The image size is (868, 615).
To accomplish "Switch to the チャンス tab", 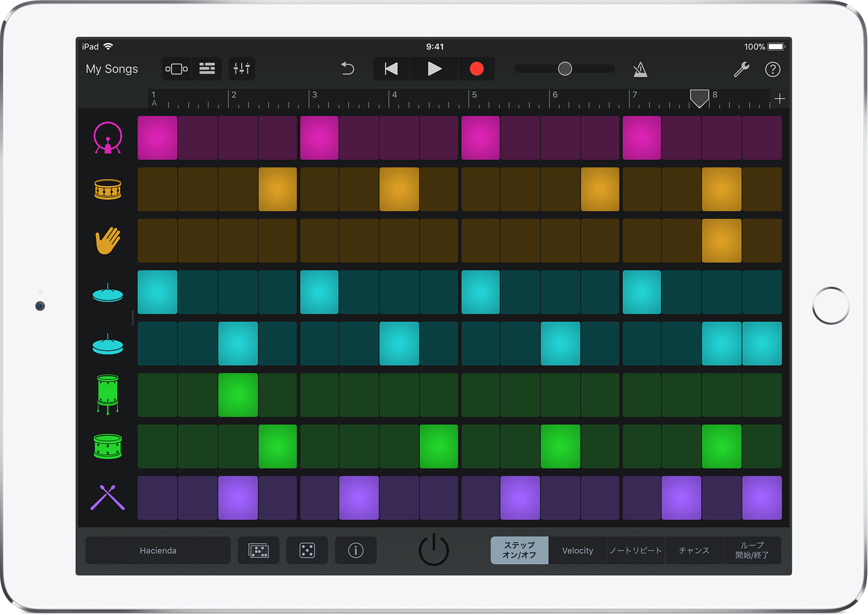I will (x=694, y=550).
